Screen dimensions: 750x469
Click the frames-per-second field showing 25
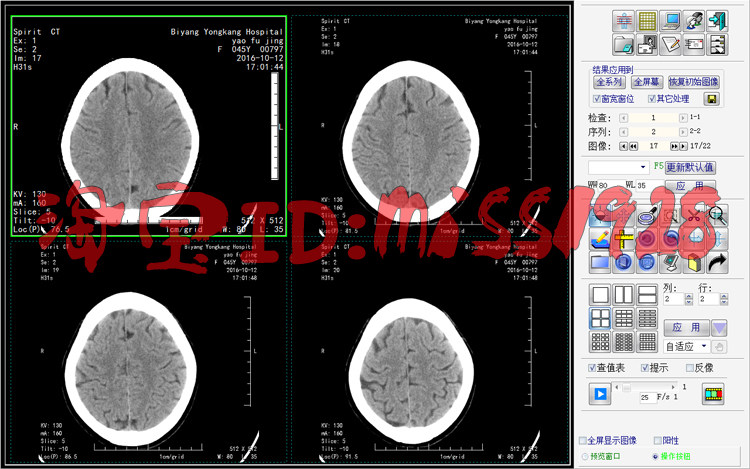647,397
